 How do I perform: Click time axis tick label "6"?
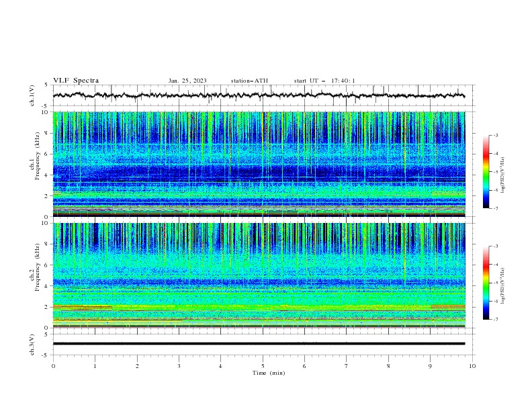click(305, 366)
